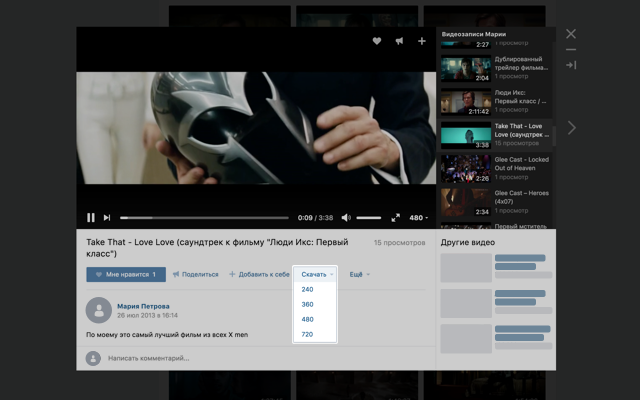
Task: Mute the video sound
Action: [x=346, y=218]
